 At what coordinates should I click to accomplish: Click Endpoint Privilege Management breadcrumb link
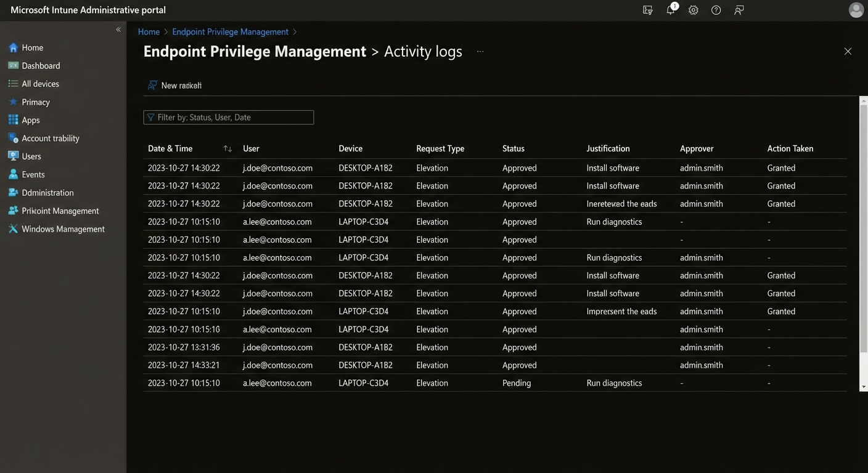click(230, 32)
